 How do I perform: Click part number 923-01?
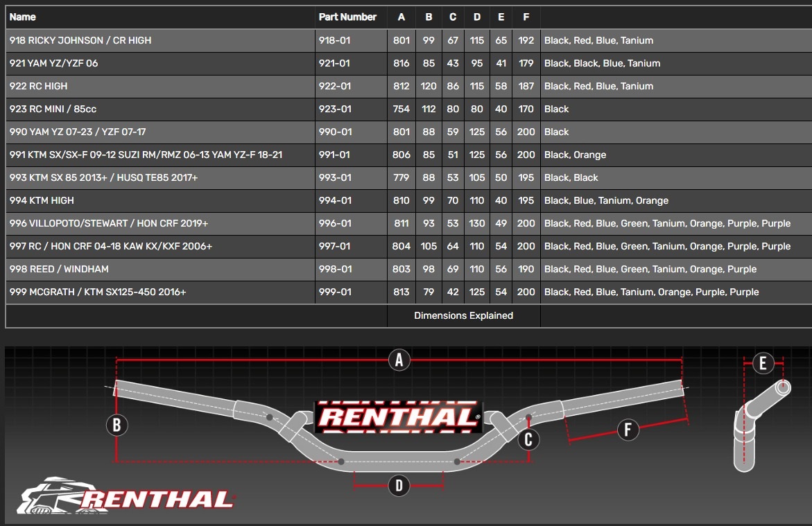click(x=335, y=109)
